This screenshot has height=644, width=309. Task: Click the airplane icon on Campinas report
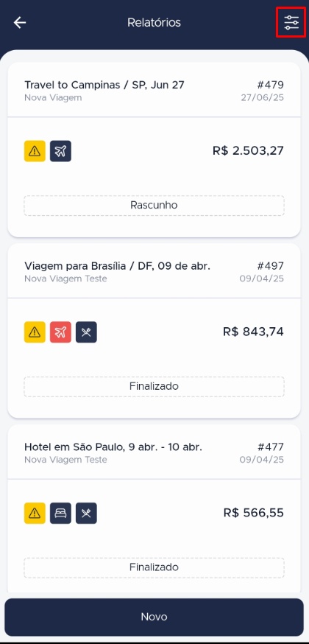pos(60,151)
